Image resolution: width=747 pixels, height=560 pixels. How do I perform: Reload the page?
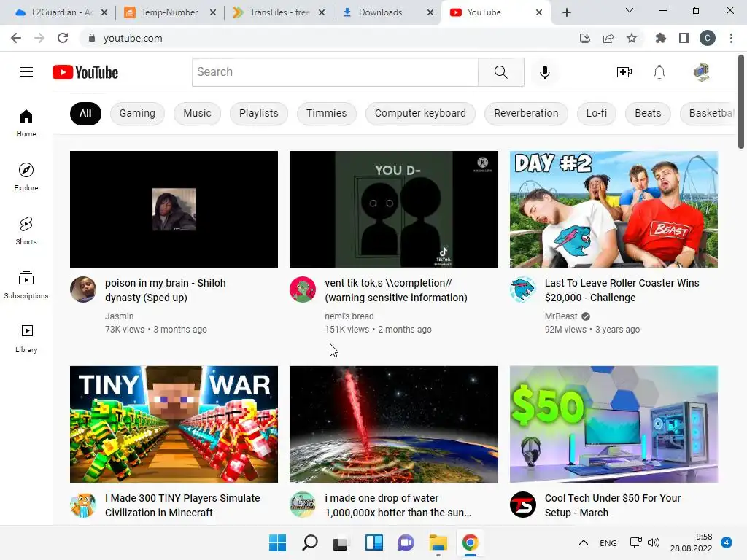click(x=63, y=38)
